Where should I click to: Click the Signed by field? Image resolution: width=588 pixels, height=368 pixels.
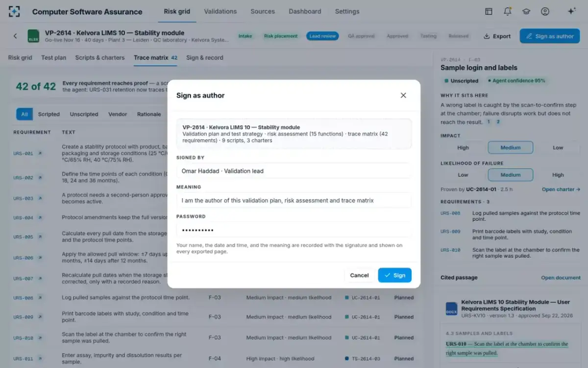[x=294, y=171]
